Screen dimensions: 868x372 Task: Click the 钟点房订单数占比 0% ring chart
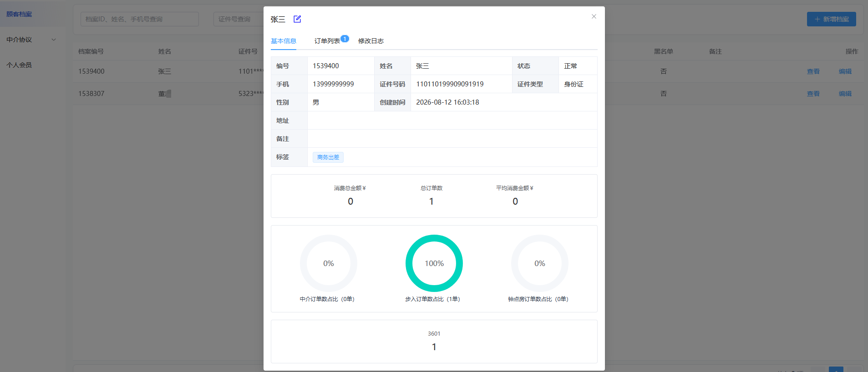(x=540, y=263)
